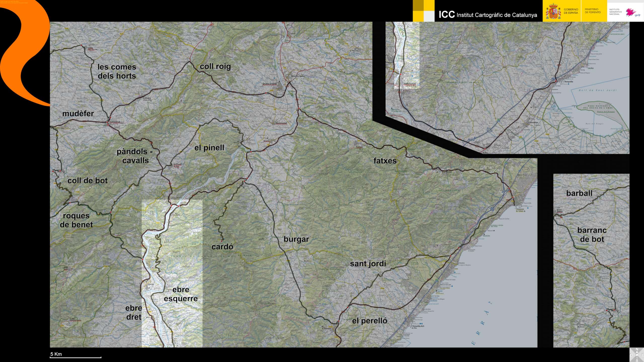Click the el perelló map label
The image size is (644, 362).
369,321
